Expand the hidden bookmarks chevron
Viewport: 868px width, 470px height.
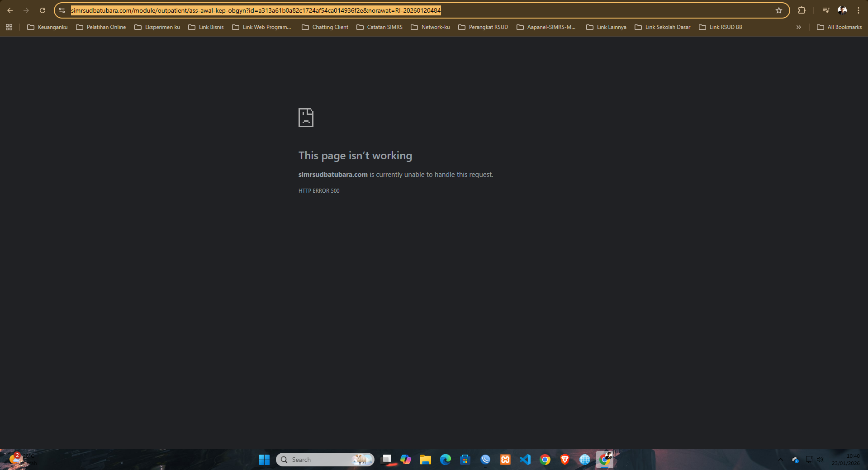pos(799,27)
